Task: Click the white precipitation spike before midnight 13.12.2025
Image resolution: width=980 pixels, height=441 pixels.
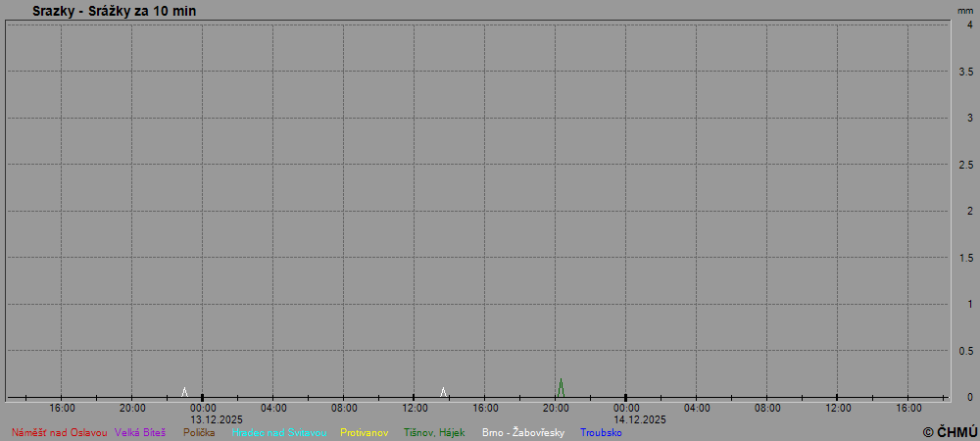Action: tap(184, 392)
